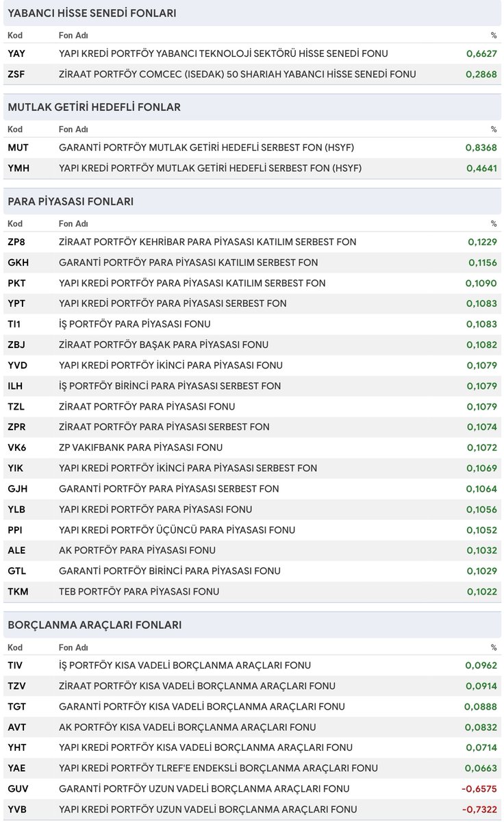
Task: Click fund code TZV
Action: (x=16, y=686)
